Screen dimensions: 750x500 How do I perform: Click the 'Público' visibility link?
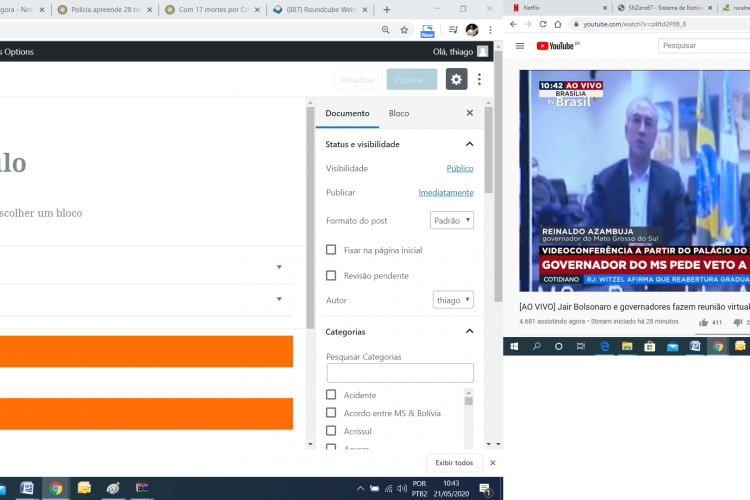pyautogui.click(x=459, y=169)
